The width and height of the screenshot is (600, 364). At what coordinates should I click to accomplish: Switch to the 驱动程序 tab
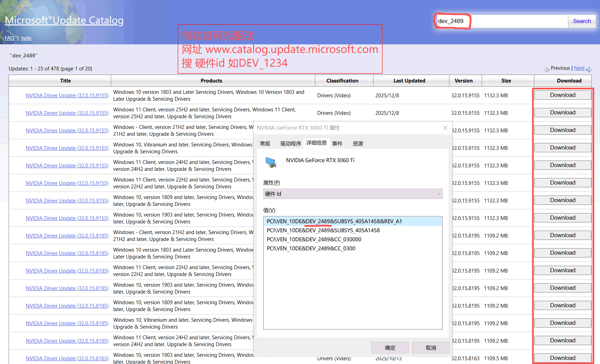290,143
